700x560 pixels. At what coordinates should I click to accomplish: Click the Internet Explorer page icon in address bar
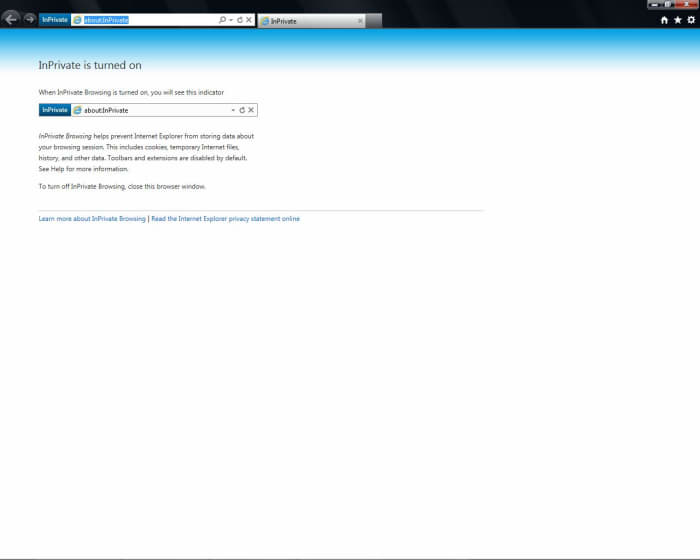77,20
